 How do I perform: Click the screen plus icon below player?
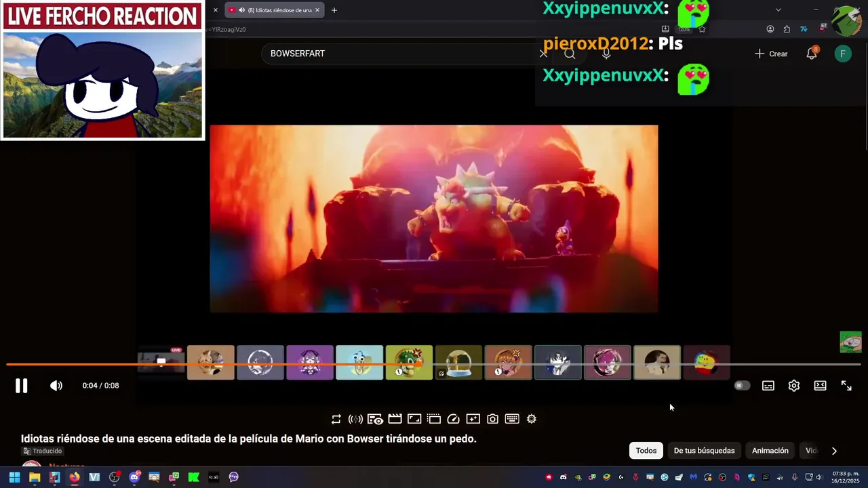tap(473, 420)
